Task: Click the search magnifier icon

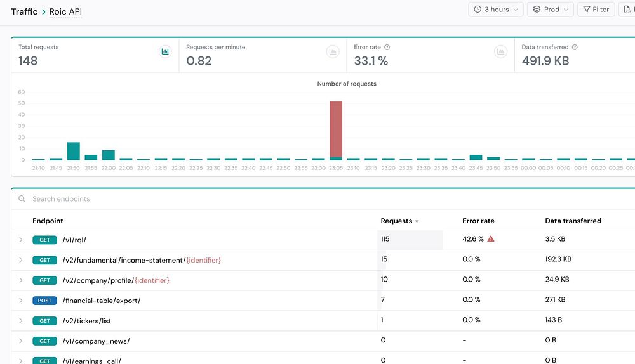Action: pyautogui.click(x=22, y=199)
